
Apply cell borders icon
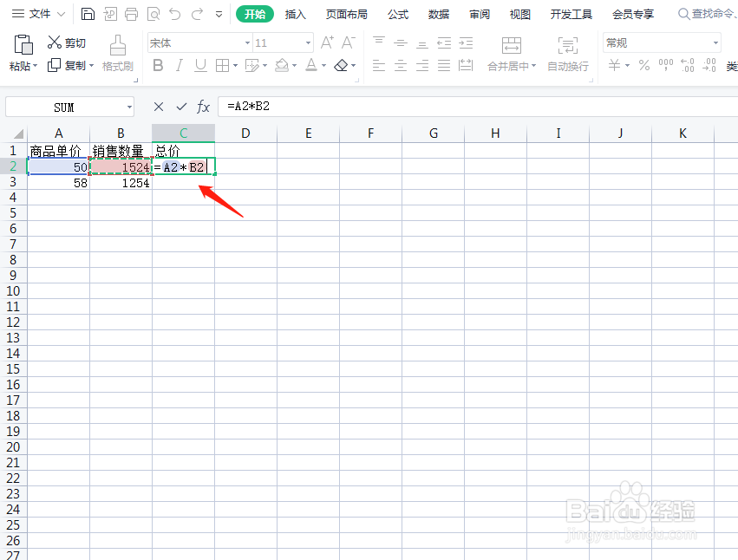pyautogui.click(x=222, y=65)
